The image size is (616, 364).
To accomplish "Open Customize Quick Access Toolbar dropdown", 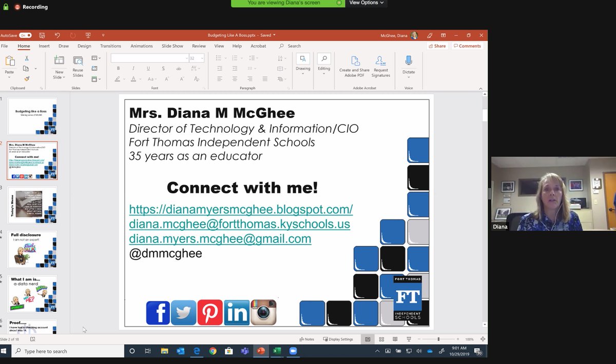I will pos(103,35).
